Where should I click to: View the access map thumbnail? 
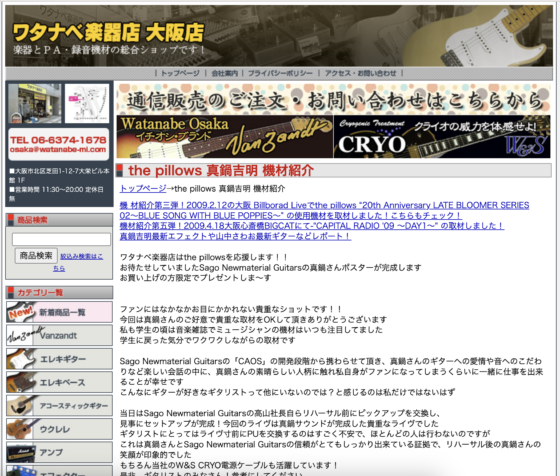[x=87, y=104]
